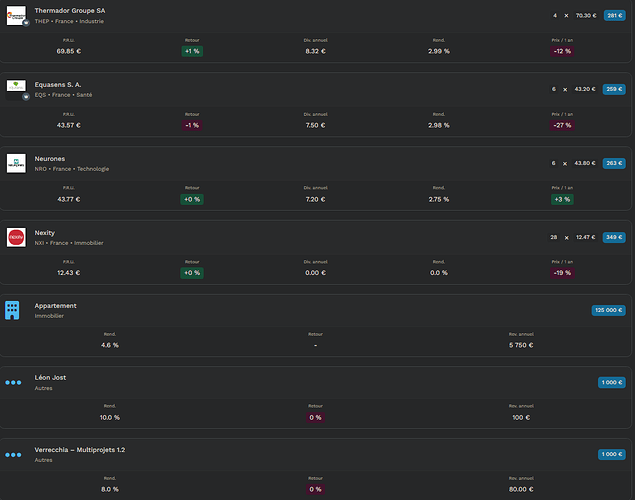The height and width of the screenshot is (500, 635).
Task: Click the P.R.U. value 43.77 €
Action: pyautogui.click(x=68, y=199)
